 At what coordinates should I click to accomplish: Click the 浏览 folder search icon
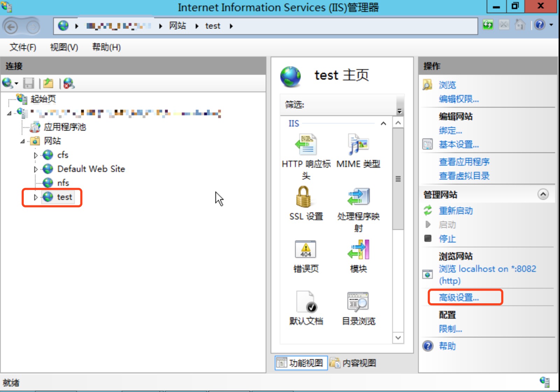click(428, 85)
